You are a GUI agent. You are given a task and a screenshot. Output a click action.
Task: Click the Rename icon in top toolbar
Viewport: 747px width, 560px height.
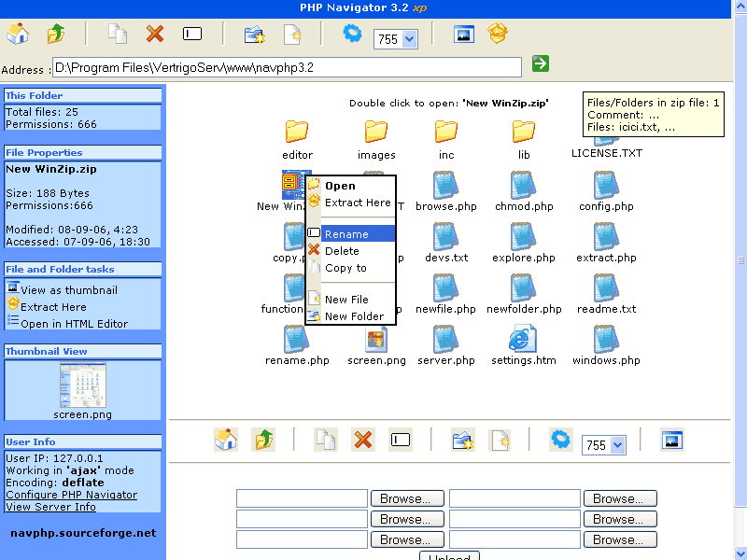192,34
